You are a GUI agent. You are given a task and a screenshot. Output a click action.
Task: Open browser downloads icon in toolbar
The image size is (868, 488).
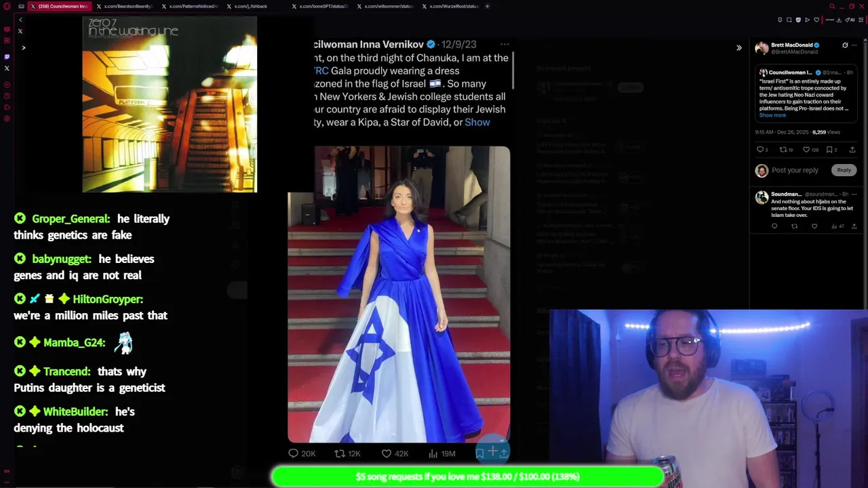tap(839, 20)
